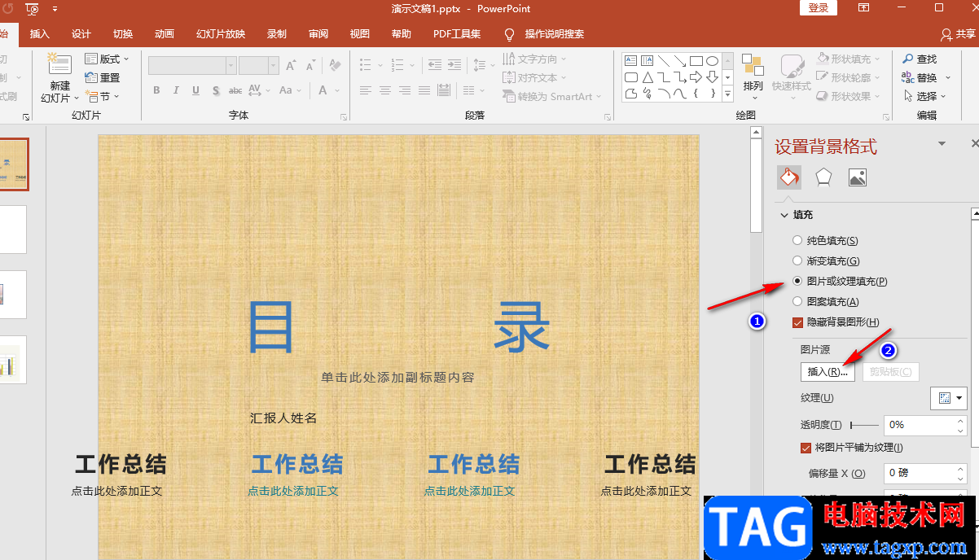This screenshot has height=560, width=979.
Task: Click the View 视图 ribbon tab
Action: [x=360, y=34]
